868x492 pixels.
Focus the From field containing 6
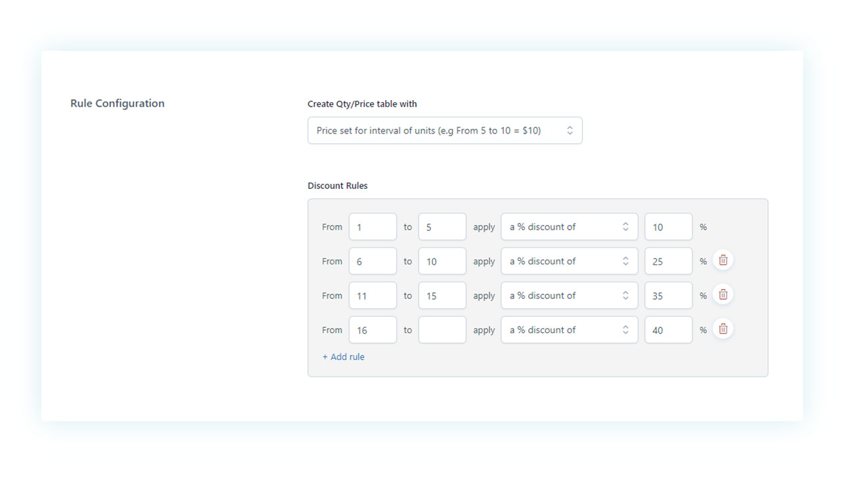(x=373, y=261)
